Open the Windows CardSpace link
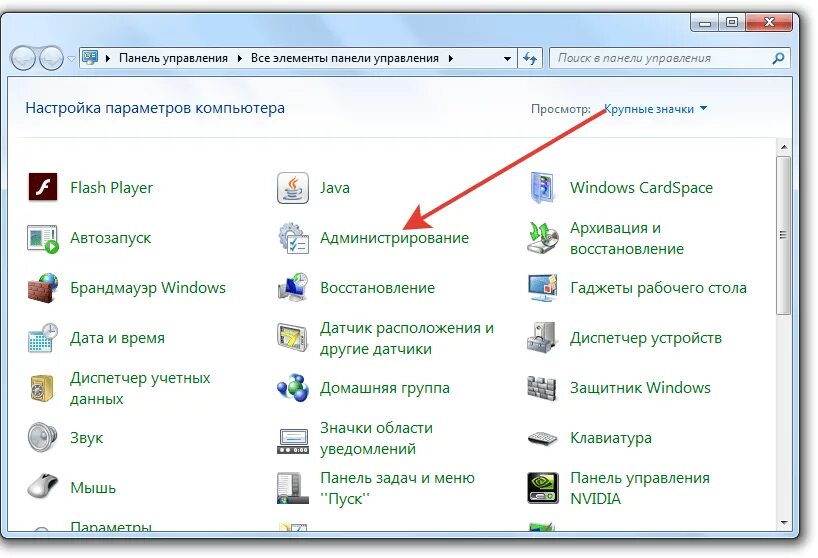Viewport: 818px width, 558px height. click(x=641, y=188)
